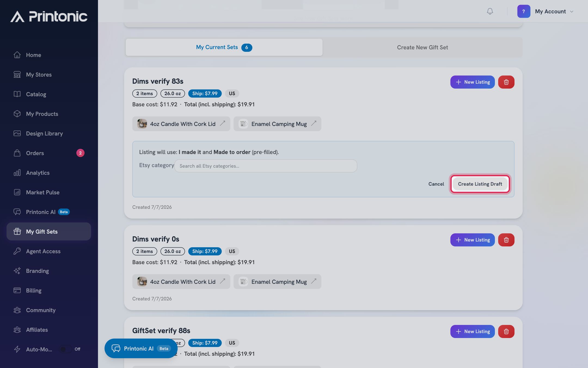This screenshot has width=588, height=368.
Task: Click the Market Pulse icon
Action: pos(17,192)
